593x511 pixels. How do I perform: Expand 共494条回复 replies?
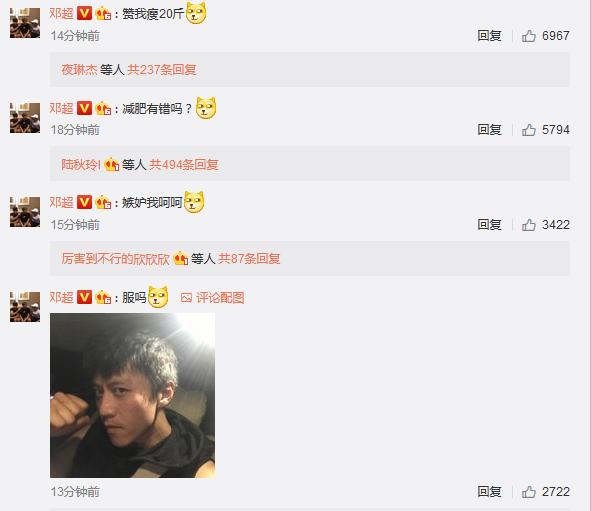[184, 165]
